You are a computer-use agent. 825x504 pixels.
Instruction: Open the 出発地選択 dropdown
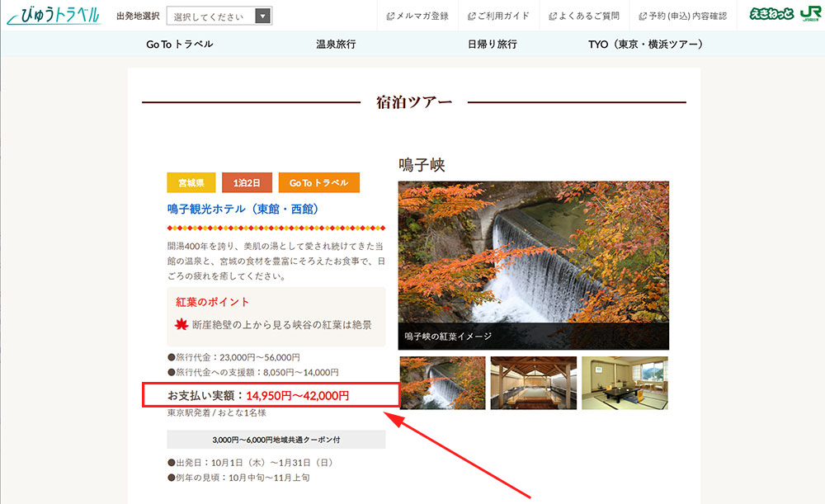point(219,16)
